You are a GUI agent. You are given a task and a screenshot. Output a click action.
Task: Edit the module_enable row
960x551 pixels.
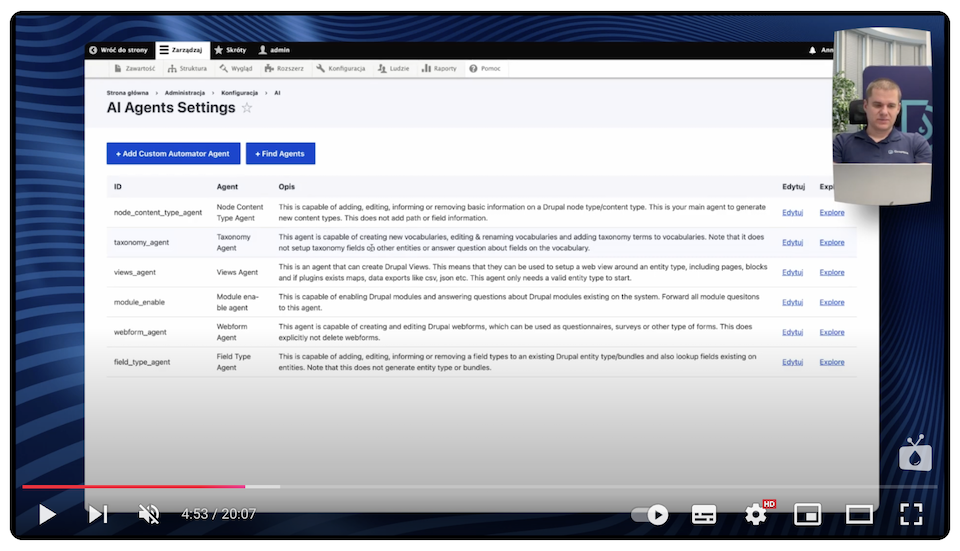click(x=792, y=302)
